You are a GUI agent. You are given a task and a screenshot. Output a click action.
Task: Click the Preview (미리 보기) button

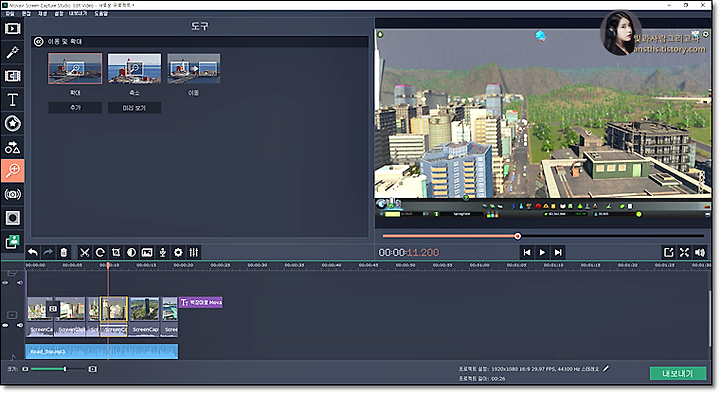[134, 108]
